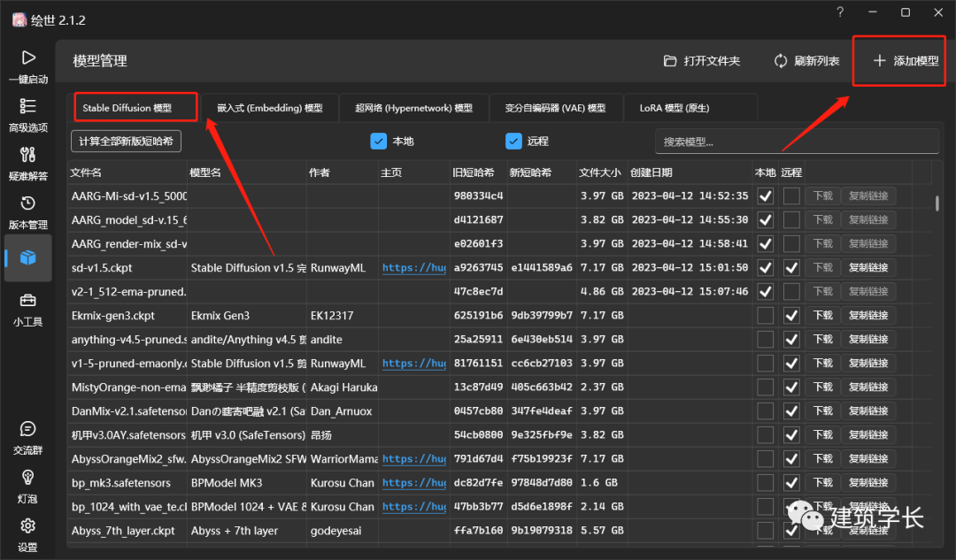The image size is (956, 560).
Task: Click the help question mark icon
Action: click(839, 12)
